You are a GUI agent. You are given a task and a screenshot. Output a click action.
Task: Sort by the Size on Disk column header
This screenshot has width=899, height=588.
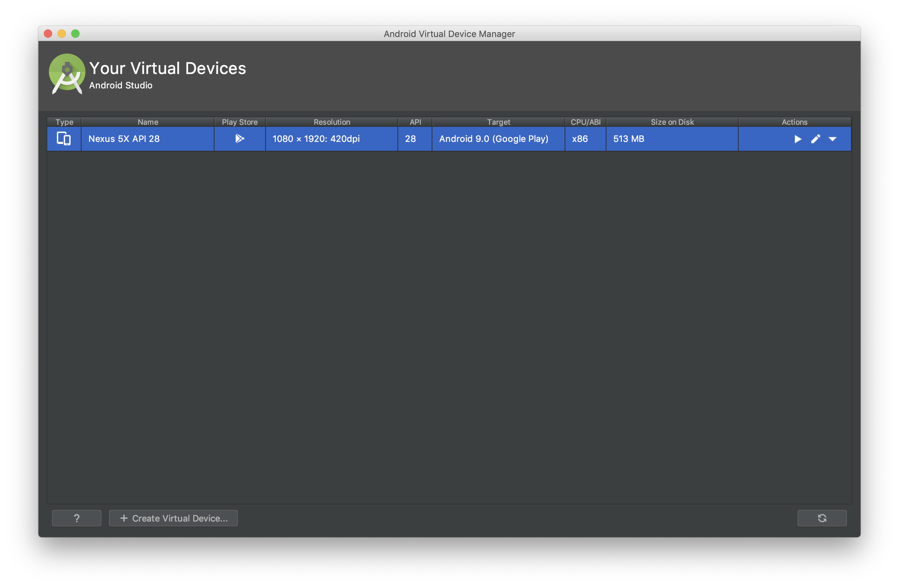(x=672, y=122)
